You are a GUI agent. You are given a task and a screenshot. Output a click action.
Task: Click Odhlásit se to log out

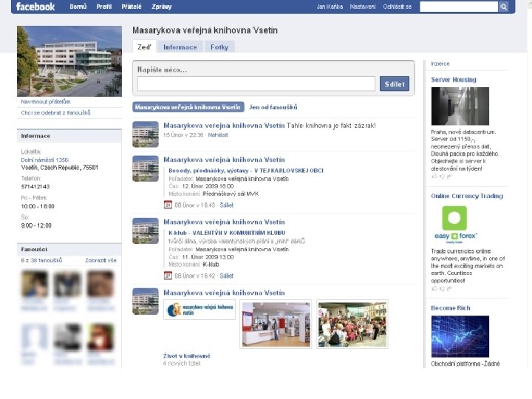coord(398,7)
